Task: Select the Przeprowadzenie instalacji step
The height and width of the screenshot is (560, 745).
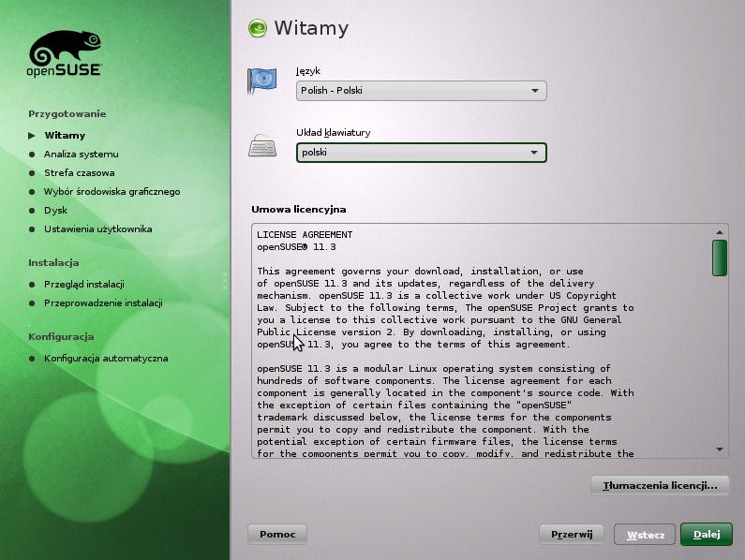Action: point(104,303)
